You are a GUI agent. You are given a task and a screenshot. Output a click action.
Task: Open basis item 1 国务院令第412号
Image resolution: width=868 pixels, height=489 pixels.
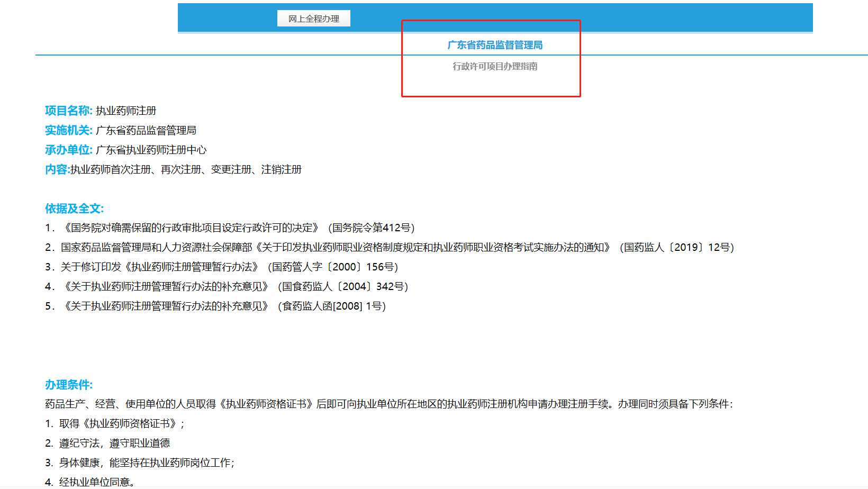pyautogui.click(x=238, y=228)
